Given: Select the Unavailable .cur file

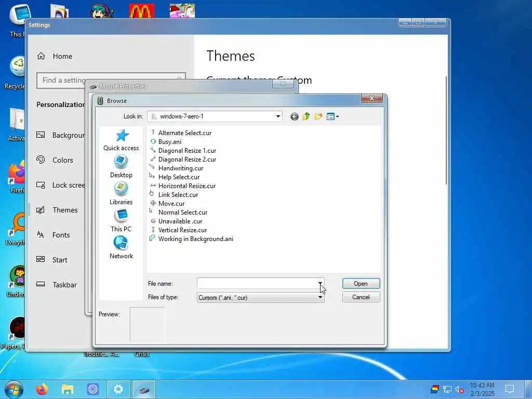Looking at the screenshot, I should coord(176,221).
